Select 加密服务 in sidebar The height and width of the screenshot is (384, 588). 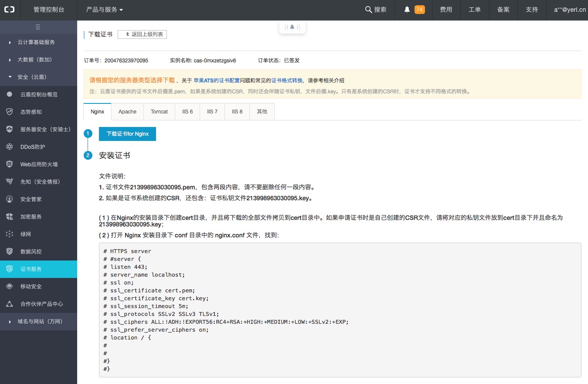pyautogui.click(x=38, y=216)
